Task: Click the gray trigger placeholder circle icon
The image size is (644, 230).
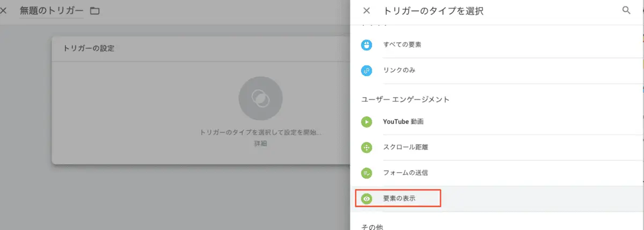Action: click(x=260, y=98)
